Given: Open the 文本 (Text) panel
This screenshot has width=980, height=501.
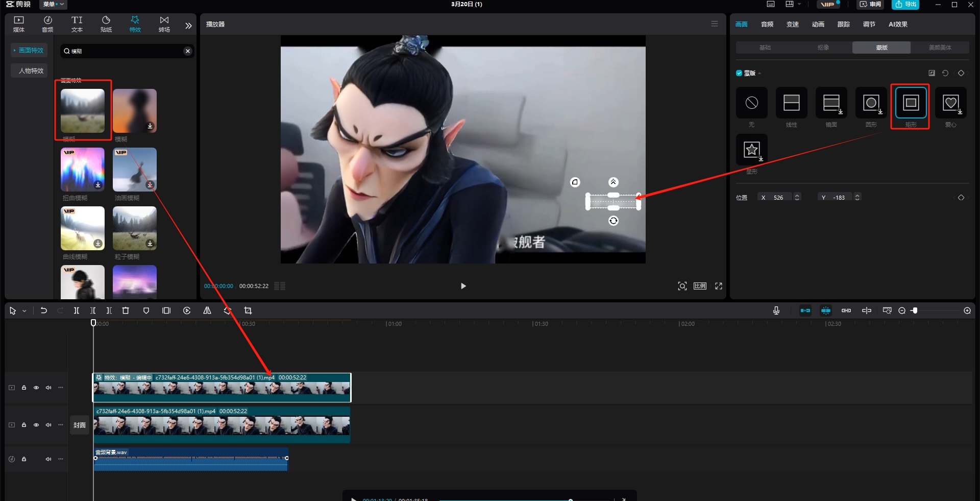Looking at the screenshot, I should [77, 24].
